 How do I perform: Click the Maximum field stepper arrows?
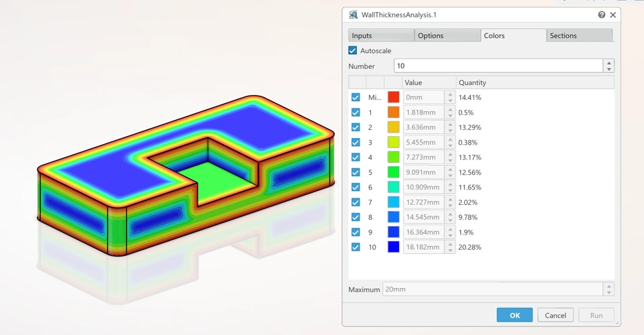[x=608, y=289]
